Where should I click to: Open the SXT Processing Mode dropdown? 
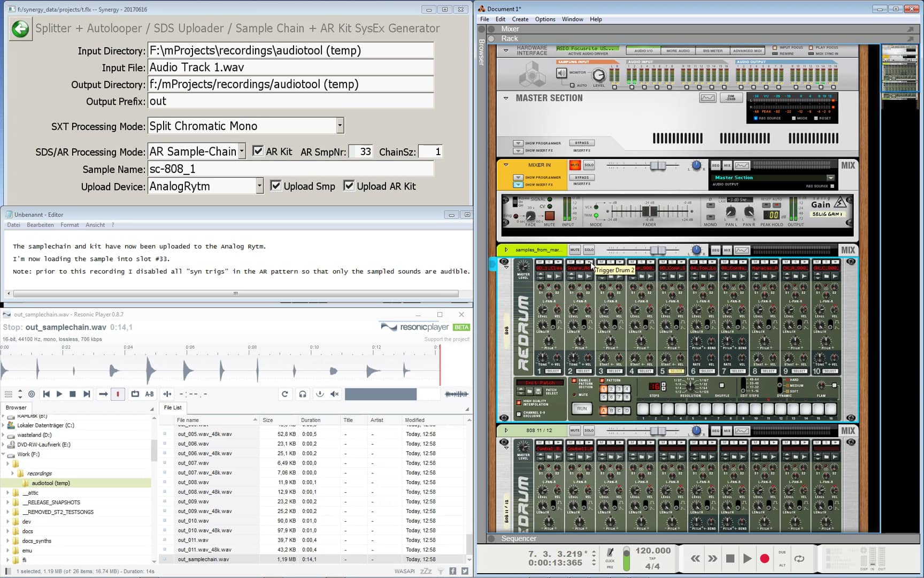point(340,126)
